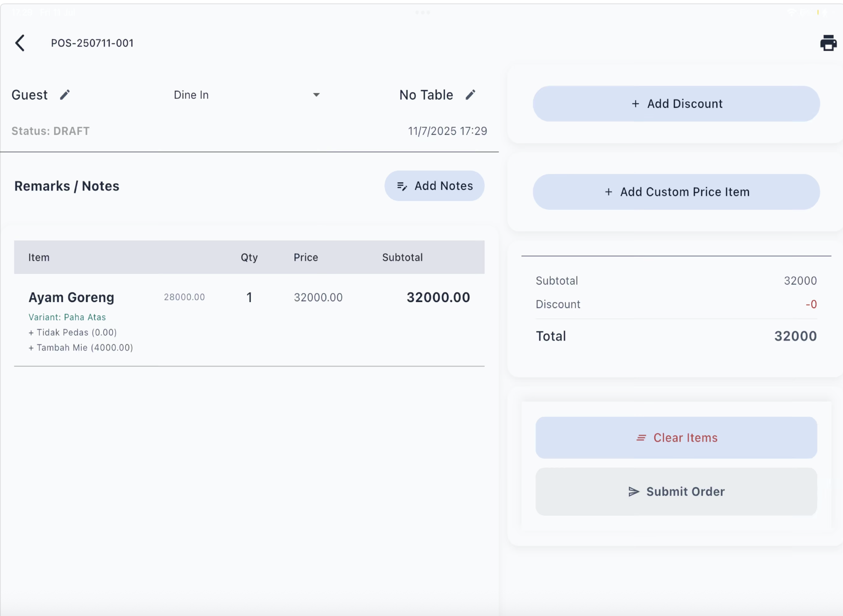Go back using the left arrow icon

[x=20, y=43]
